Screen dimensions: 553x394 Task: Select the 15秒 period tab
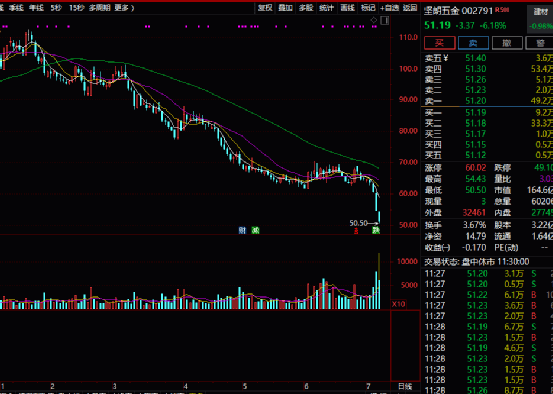[x=77, y=8]
